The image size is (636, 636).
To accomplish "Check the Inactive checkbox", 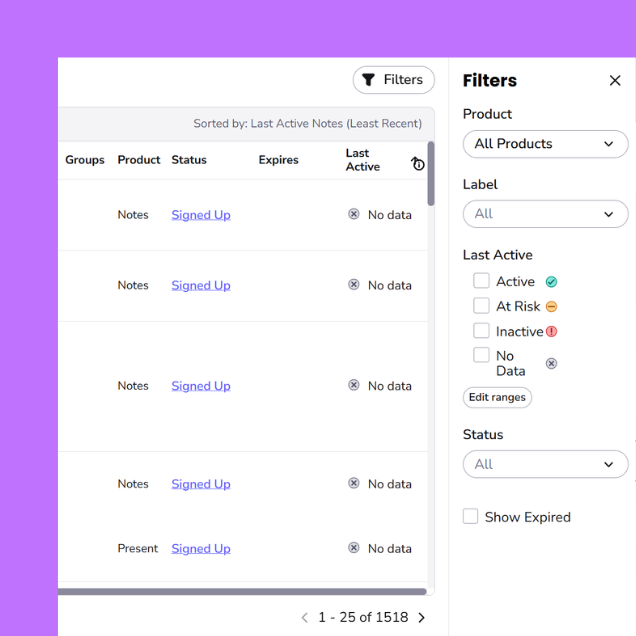I will click(481, 331).
